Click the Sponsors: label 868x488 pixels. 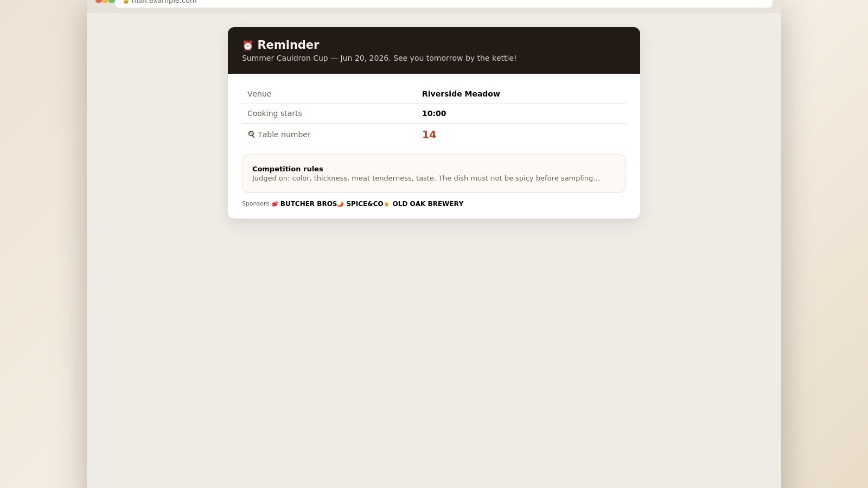tap(257, 204)
